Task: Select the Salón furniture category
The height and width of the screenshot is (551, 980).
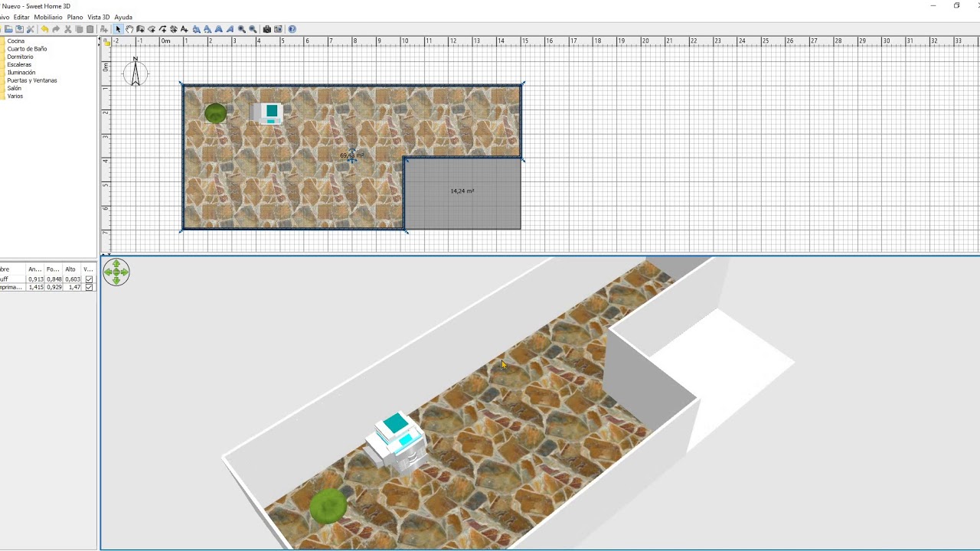Action: [14, 88]
